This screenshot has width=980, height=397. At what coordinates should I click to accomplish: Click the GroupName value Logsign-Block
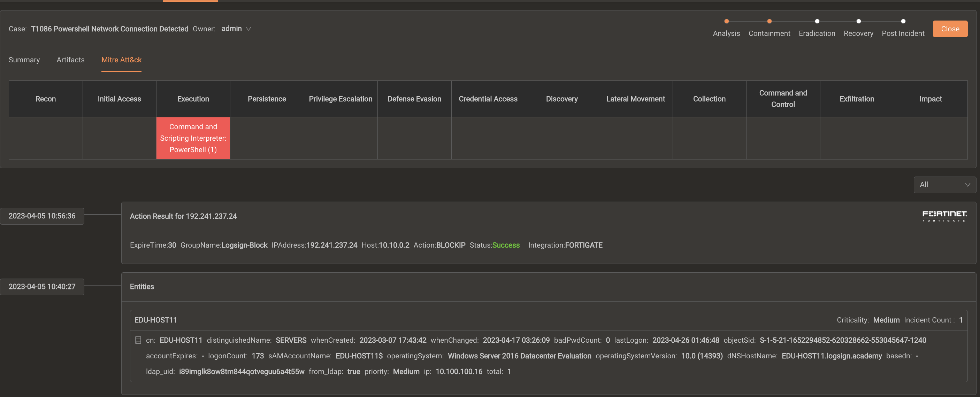coord(244,245)
